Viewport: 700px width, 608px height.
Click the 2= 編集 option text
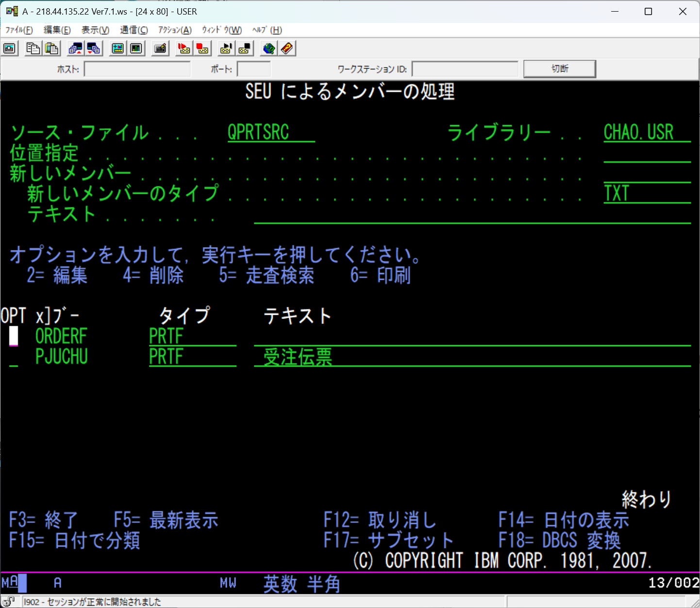coord(57,275)
